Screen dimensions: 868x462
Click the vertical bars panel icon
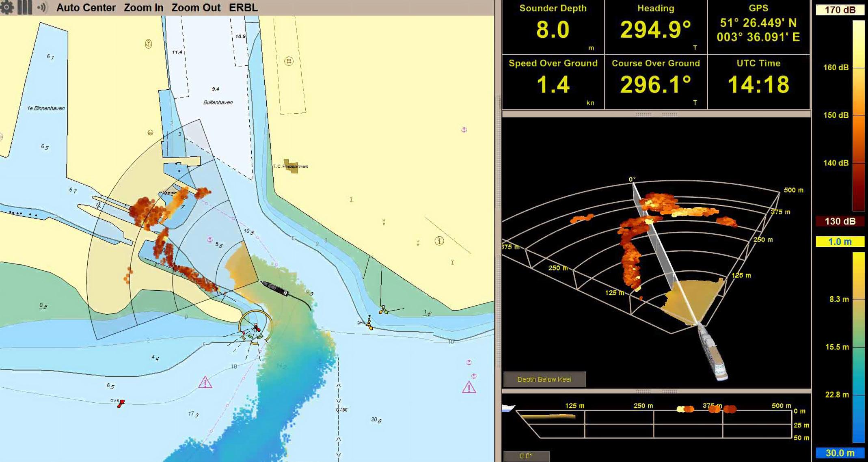[25, 7]
